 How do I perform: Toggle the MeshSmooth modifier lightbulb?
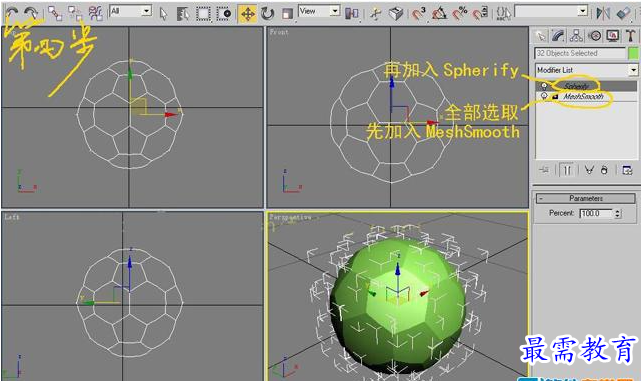point(544,96)
